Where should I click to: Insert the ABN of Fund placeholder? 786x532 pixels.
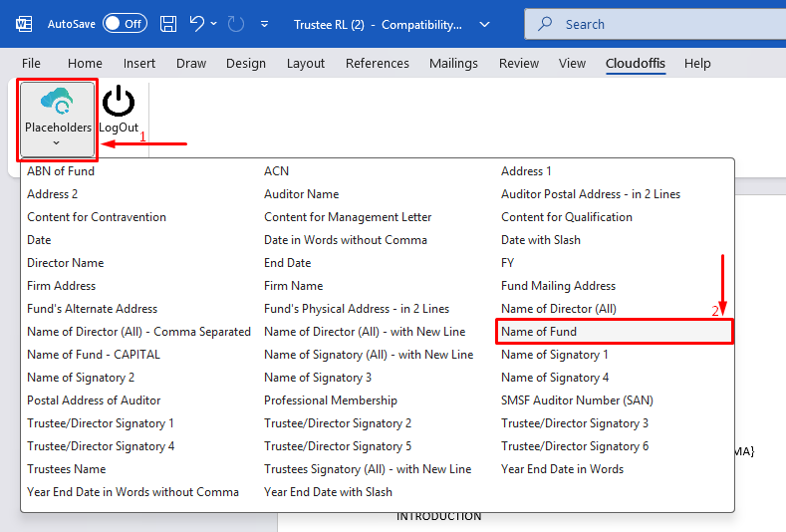coord(61,171)
